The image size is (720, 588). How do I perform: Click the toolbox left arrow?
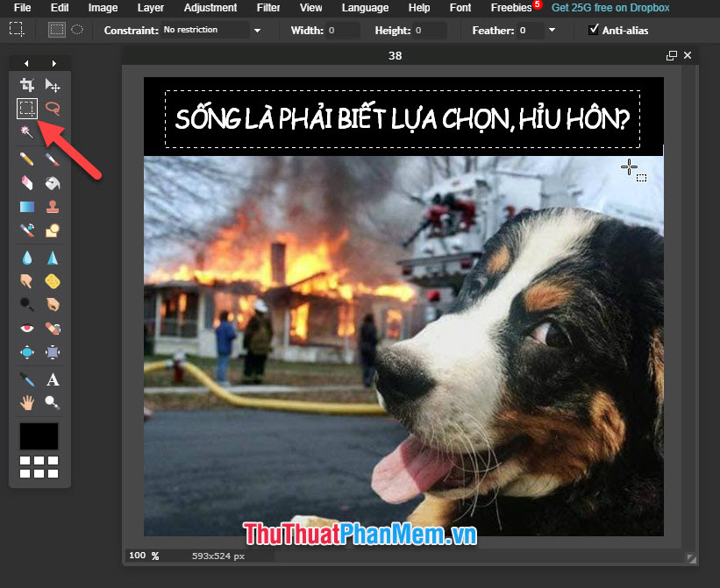tap(26, 63)
